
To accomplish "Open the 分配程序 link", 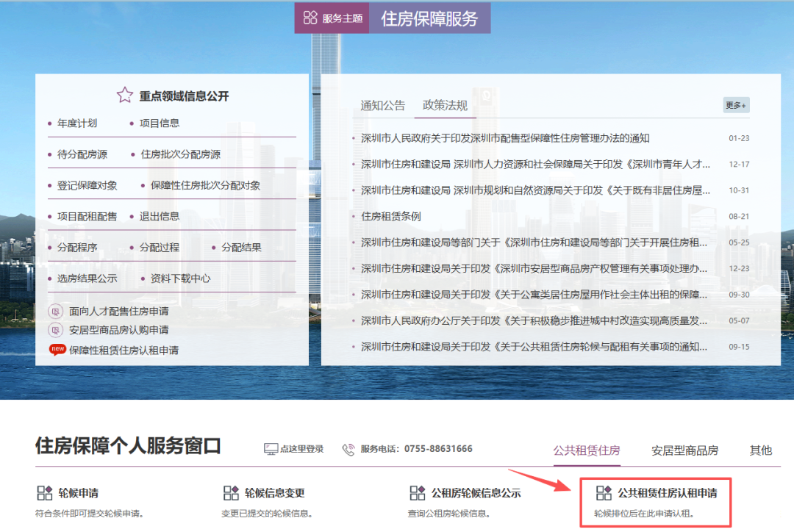I will (77, 248).
